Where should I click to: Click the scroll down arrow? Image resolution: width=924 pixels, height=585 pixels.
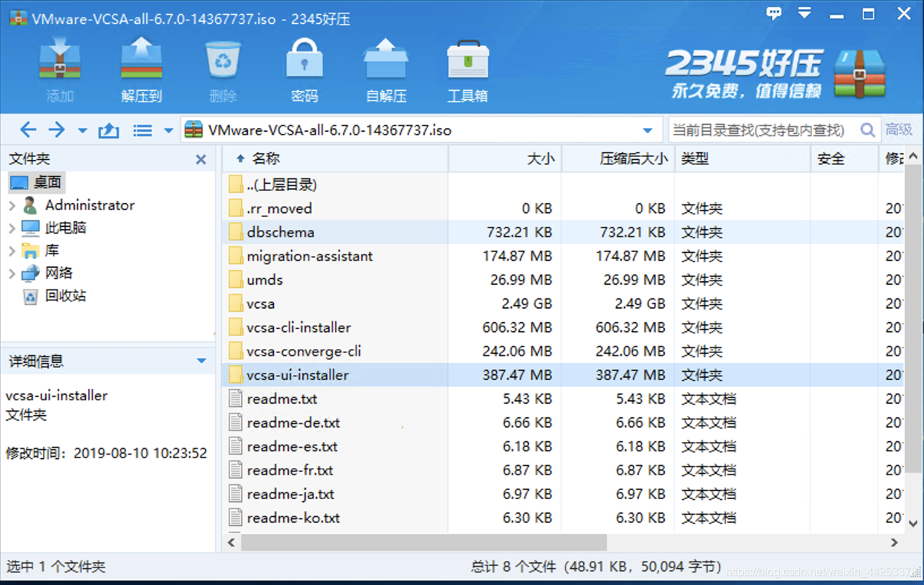point(913,524)
